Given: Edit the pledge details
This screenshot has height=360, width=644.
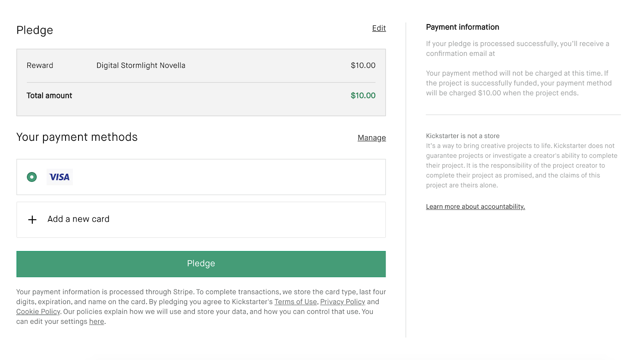Looking at the screenshot, I should click(x=379, y=28).
